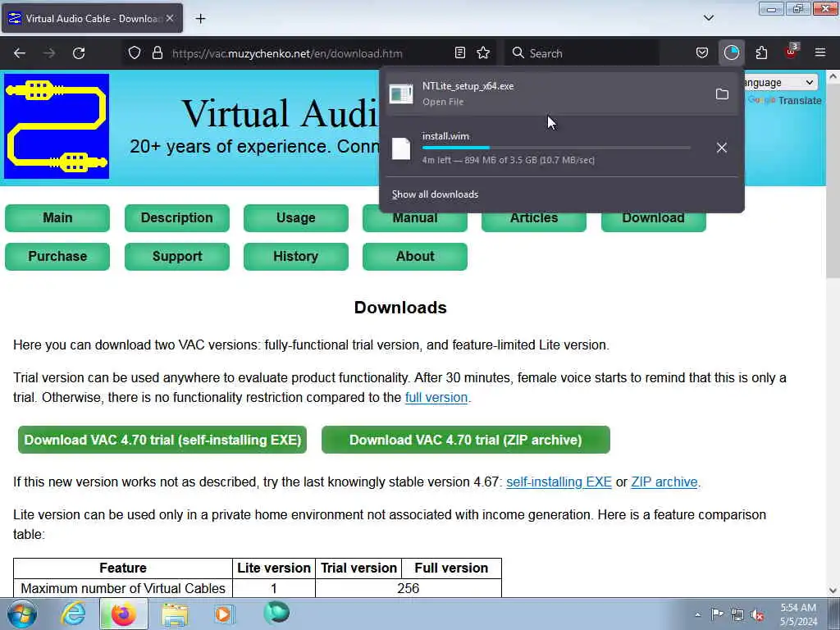The height and width of the screenshot is (630, 840).
Task: Click the version 4.67 ZIP archive link
Action: click(664, 482)
